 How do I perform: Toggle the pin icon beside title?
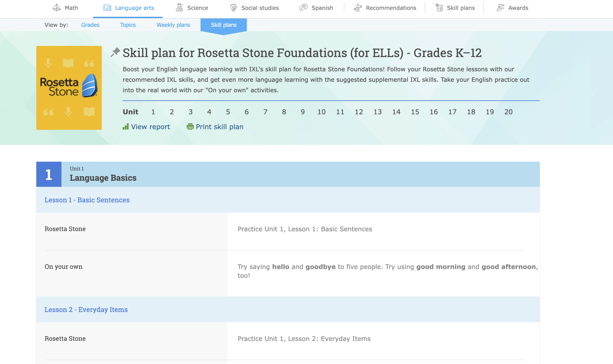pos(115,52)
